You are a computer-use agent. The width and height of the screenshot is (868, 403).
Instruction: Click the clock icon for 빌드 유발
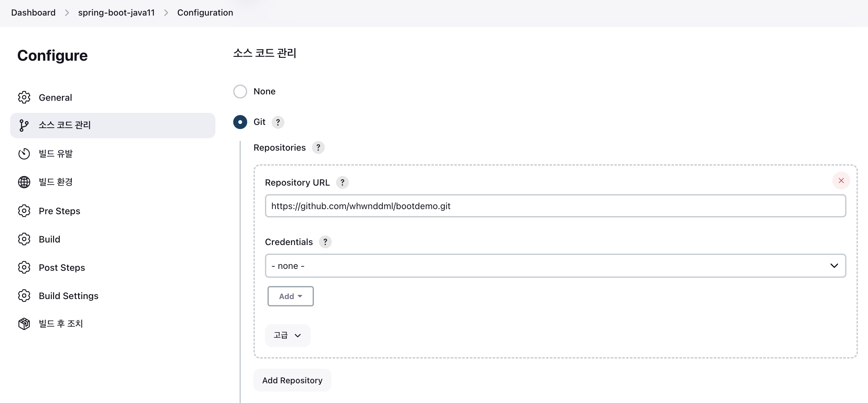24,154
